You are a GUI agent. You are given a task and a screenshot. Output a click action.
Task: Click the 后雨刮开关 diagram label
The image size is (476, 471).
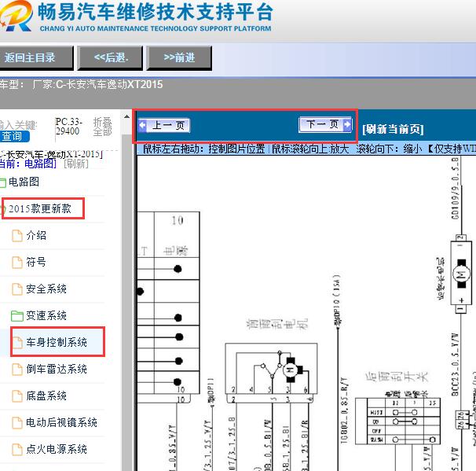tap(397, 377)
